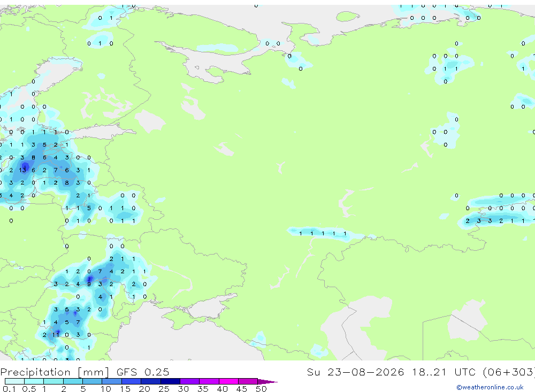Screen dimensions: 535x392
Task: Click the '9' precipitation value on the map
Action: pos(89,284)
